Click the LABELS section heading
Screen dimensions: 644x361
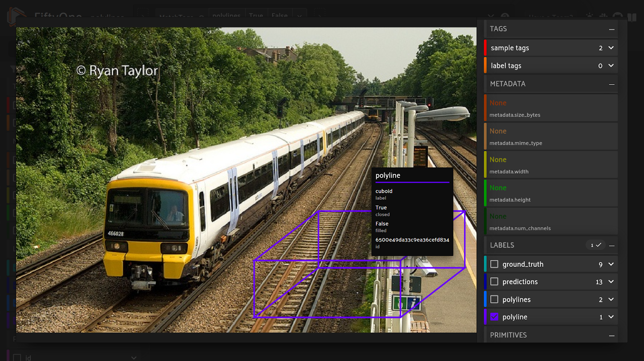502,245
